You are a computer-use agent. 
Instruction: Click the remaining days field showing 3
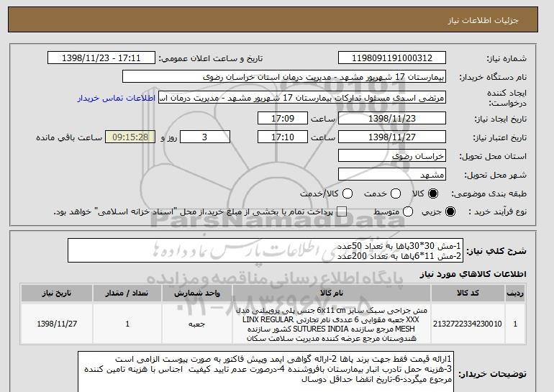pyautogui.click(x=205, y=137)
